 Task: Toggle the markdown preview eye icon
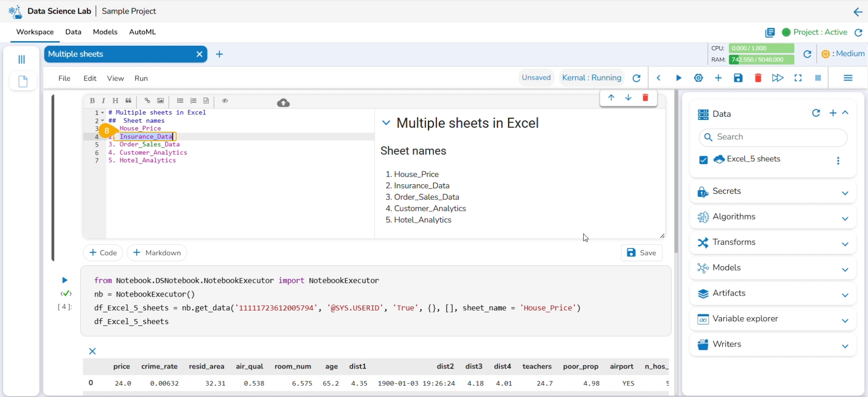(x=225, y=101)
